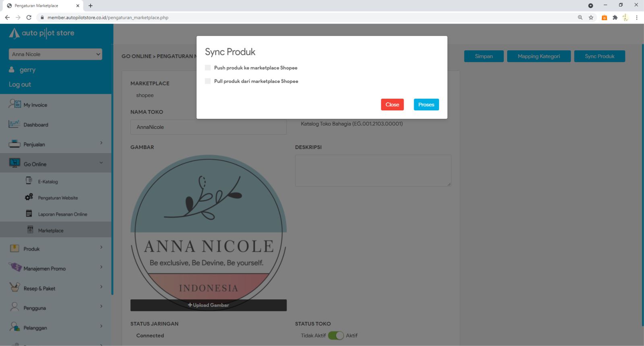Click the My Invoice sidebar icon
644x346 pixels.
point(14,104)
